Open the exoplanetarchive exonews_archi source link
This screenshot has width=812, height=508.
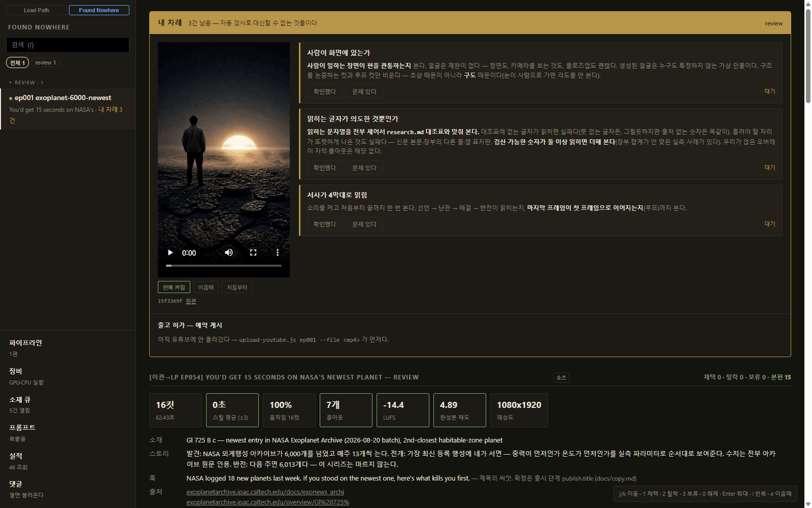coord(265,492)
